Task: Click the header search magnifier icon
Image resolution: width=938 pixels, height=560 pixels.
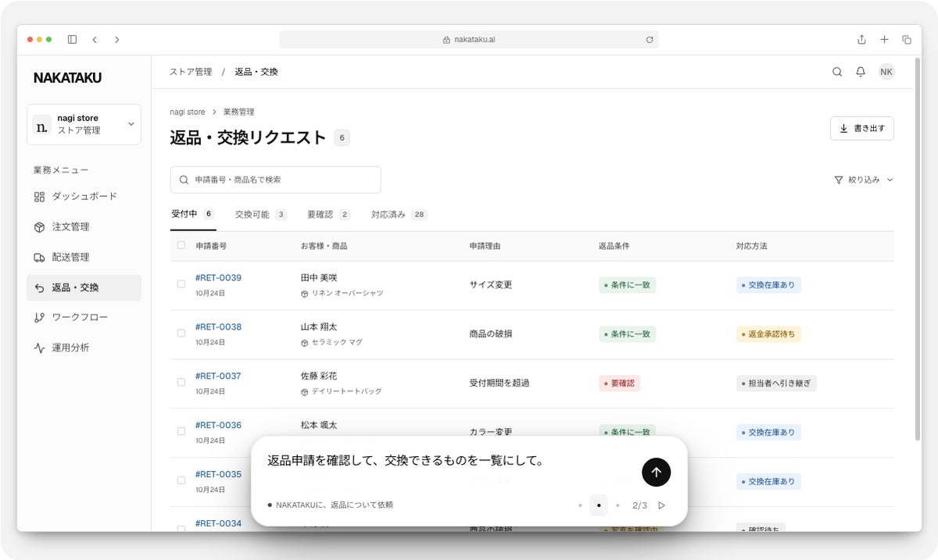Action: point(837,72)
